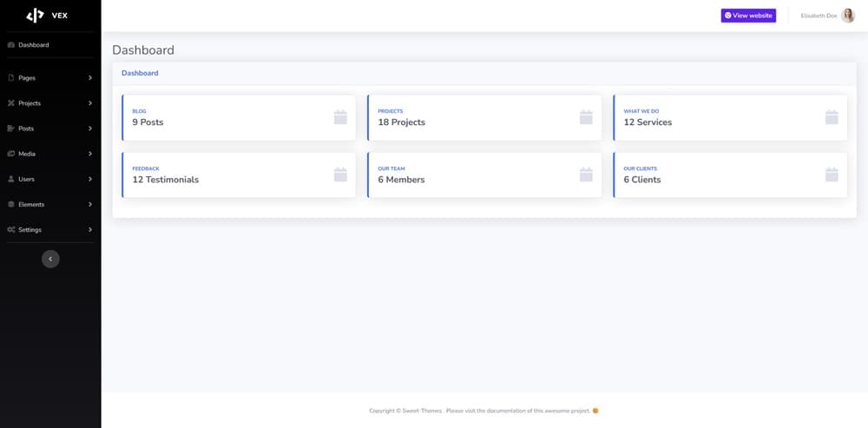
Task: Click the View website button
Action: (x=747, y=16)
